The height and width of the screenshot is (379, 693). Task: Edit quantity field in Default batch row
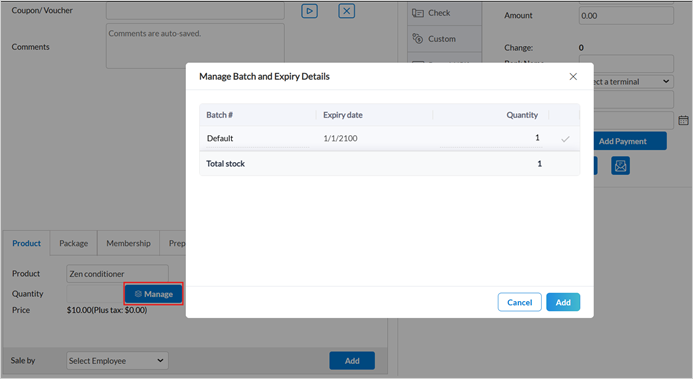click(491, 138)
